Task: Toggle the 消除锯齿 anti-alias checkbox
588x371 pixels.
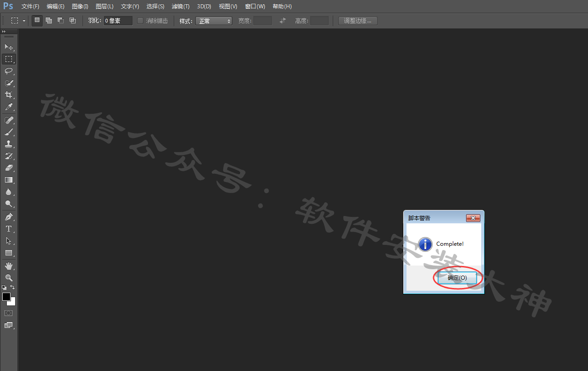Action: (140, 21)
